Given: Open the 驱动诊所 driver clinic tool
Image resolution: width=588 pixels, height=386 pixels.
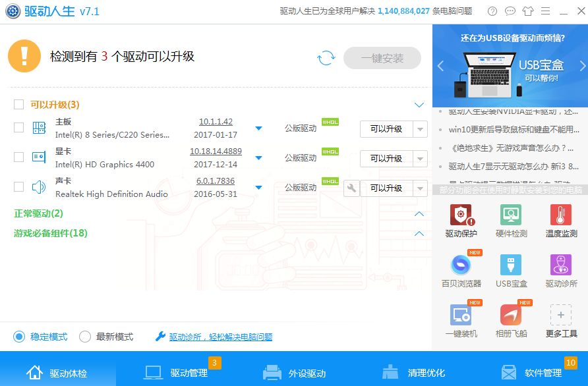Looking at the screenshot, I should [x=561, y=271].
